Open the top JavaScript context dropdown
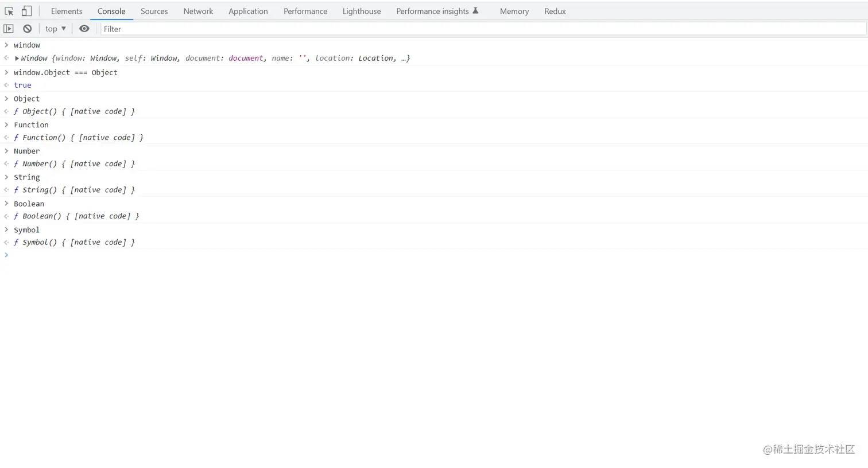868x468 pixels. pos(56,29)
